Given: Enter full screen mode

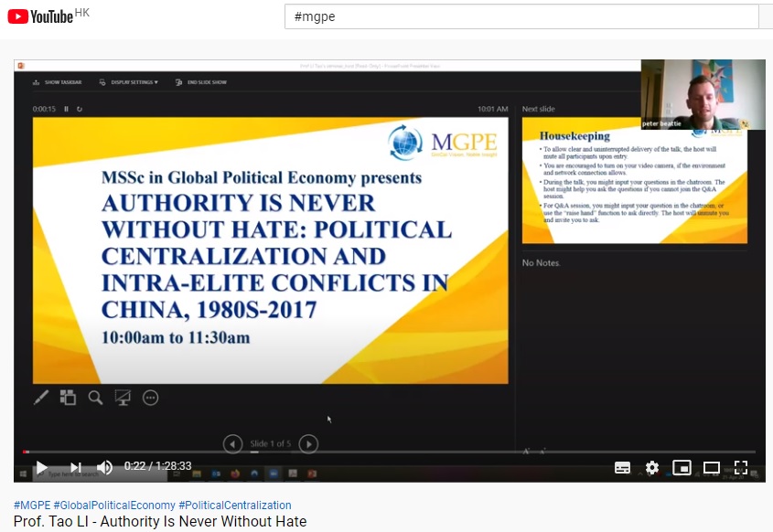Looking at the screenshot, I should point(741,467).
